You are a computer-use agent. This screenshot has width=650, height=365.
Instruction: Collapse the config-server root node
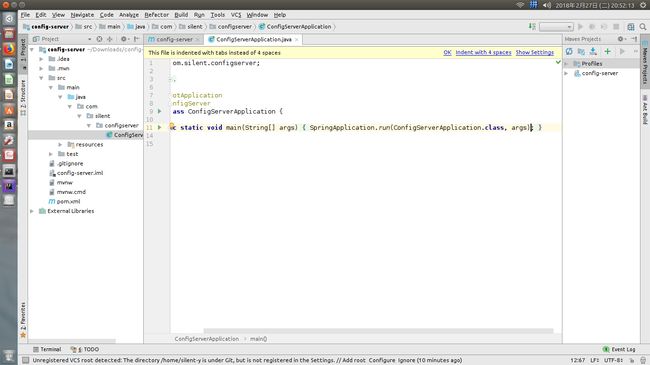(x=32, y=49)
